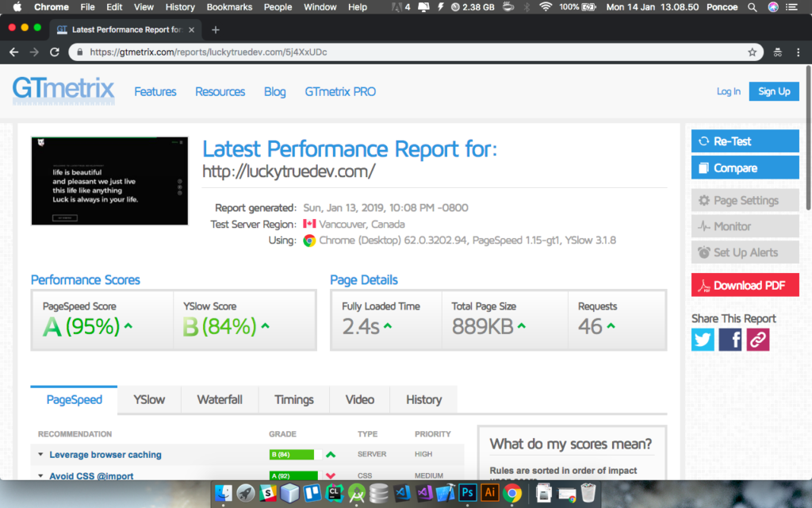Expand the Avoid CSS @import recommendation
The image size is (812, 508).
click(40, 475)
